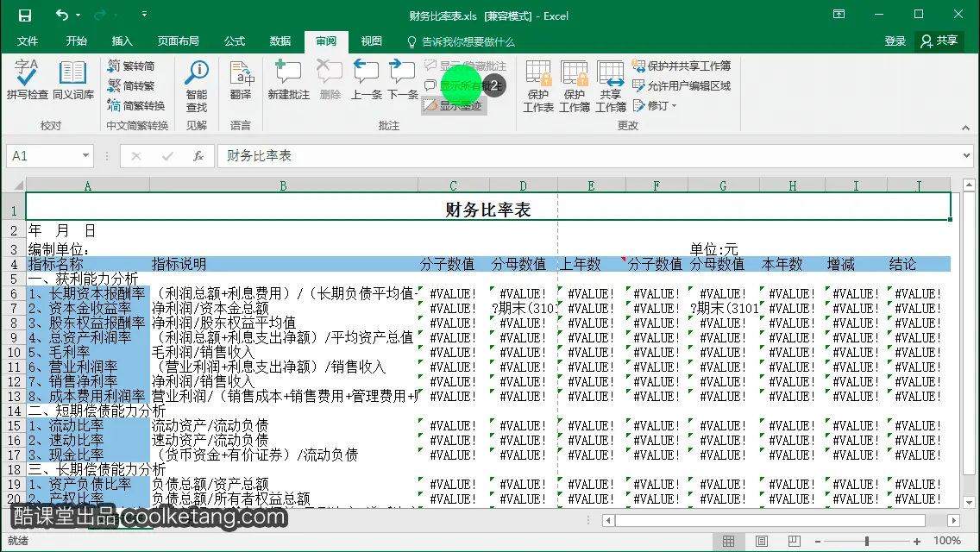Select cell 1、长期资本报酬率
The image size is (980, 552).
click(x=87, y=293)
